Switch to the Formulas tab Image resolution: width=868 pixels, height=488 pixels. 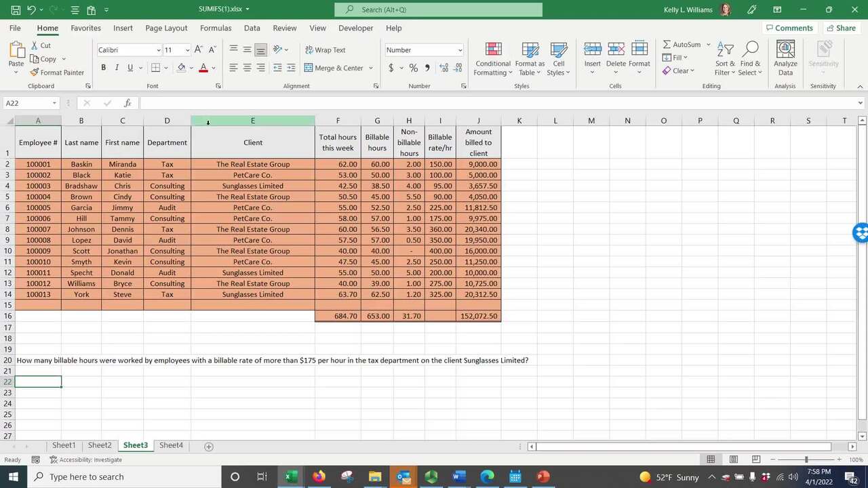coord(216,28)
